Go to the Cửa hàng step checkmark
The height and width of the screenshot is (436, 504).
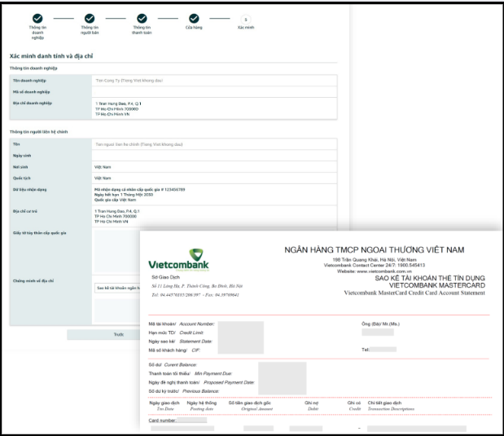point(194,18)
